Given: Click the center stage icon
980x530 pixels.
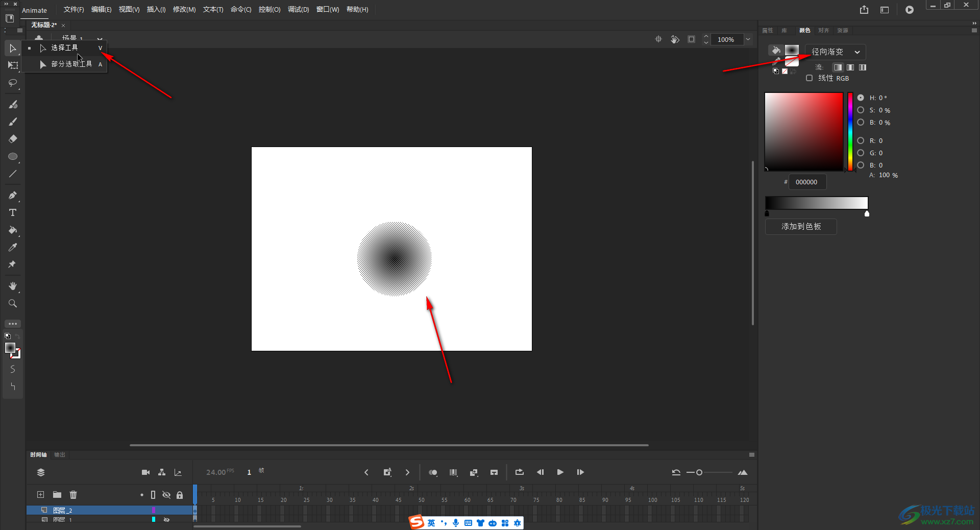Looking at the screenshot, I should 658,39.
